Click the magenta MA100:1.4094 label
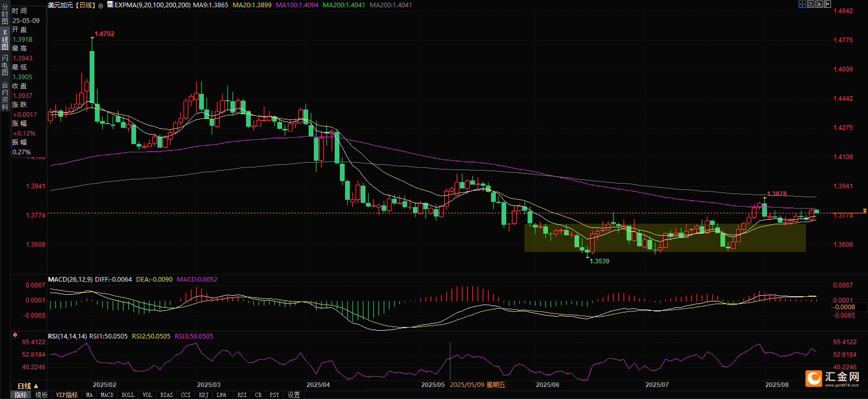The image size is (868, 399). (297, 5)
